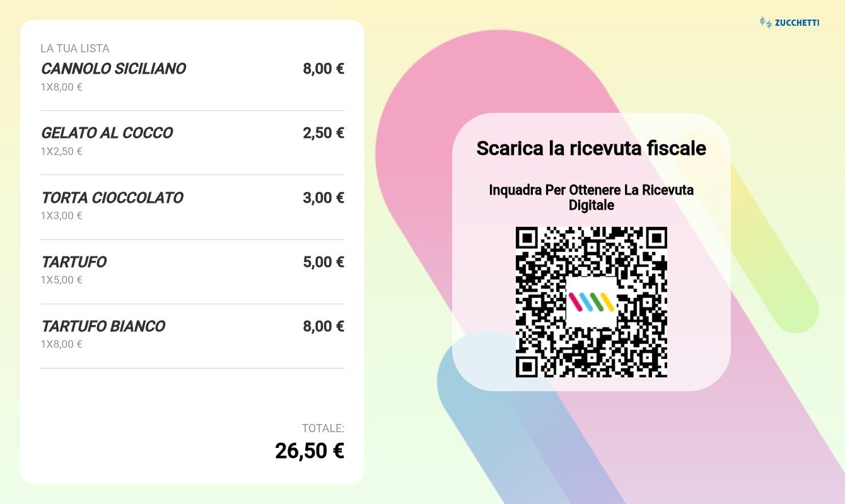Screen dimensions: 845x504
Task: Click the LA TUA LISTA heading
Action: click(75, 49)
